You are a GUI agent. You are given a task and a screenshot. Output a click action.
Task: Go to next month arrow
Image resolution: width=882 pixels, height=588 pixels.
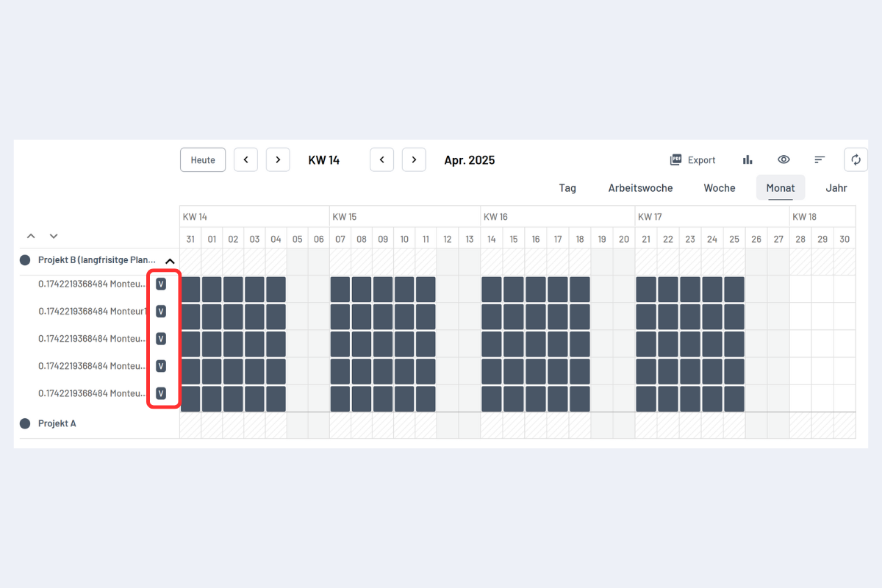tap(414, 159)
